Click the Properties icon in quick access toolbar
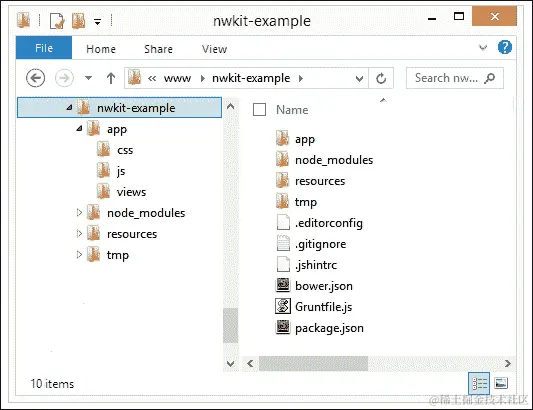Screen dimensions: 533x410 [56, 21]
